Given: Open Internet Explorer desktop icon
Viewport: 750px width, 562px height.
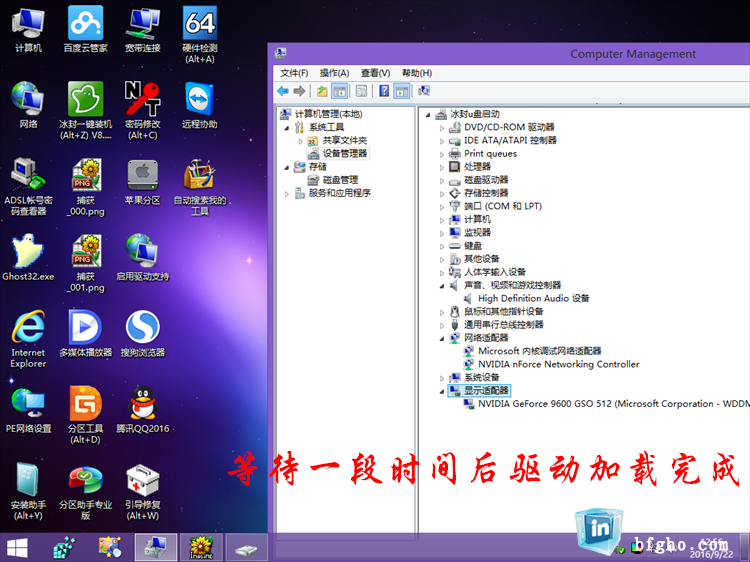Looking at the screenshot, I should point(28,339).
